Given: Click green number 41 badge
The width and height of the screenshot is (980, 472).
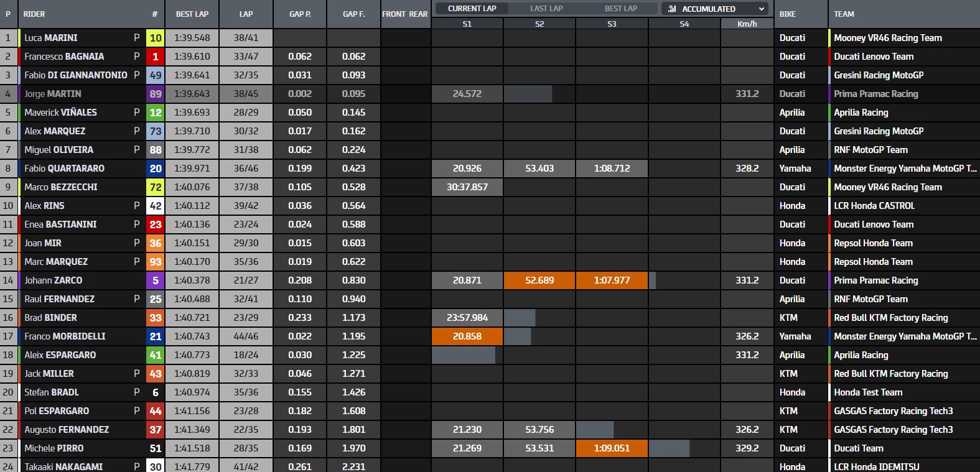Looking at the screenshot, I should (156, 355).
